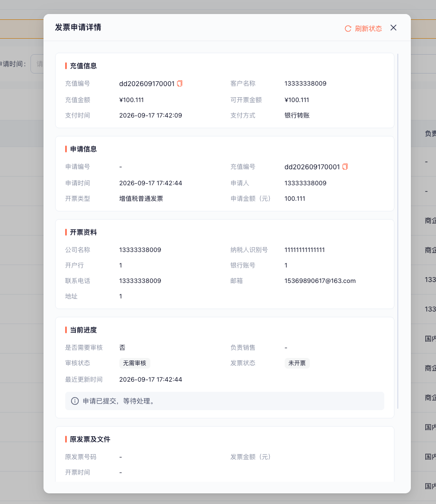The width and height of the screenshot is (436, 504).
Task: Click the 无需审核 status tag
Action: click(135, 363)
